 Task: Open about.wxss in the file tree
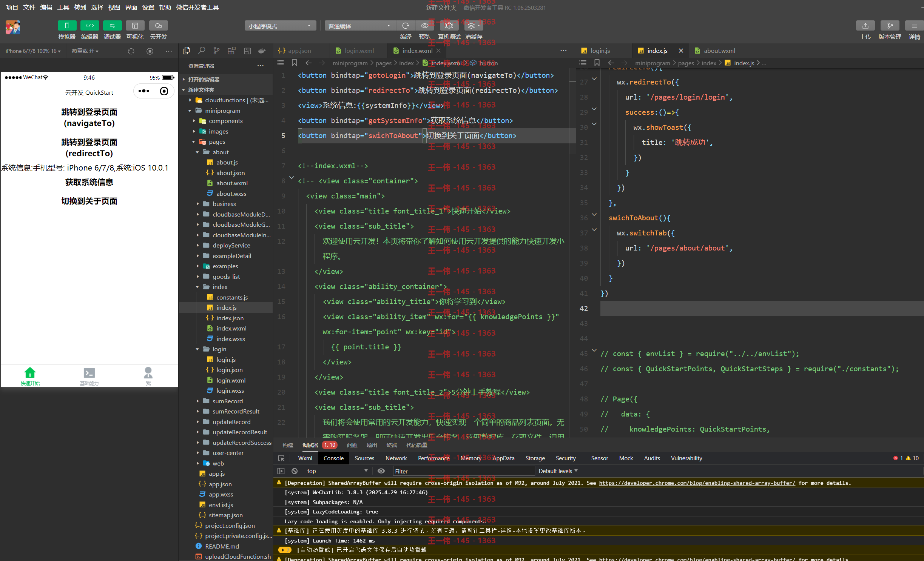tap(231, 194)
